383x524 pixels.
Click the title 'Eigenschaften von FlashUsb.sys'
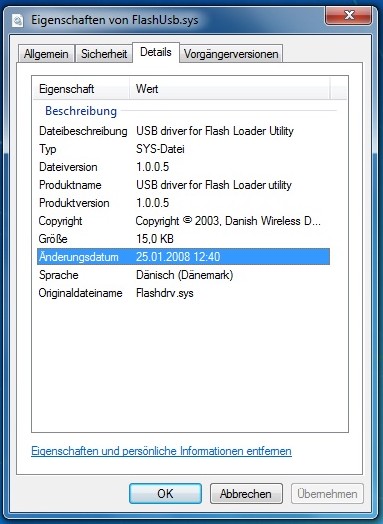pyautogui.click(x=115, y=20)
